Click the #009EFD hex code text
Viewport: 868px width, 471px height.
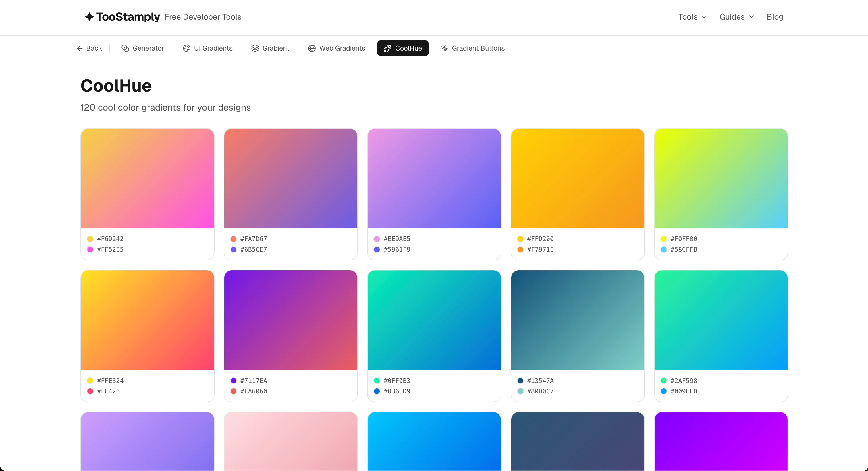click(x=684, y=391)
